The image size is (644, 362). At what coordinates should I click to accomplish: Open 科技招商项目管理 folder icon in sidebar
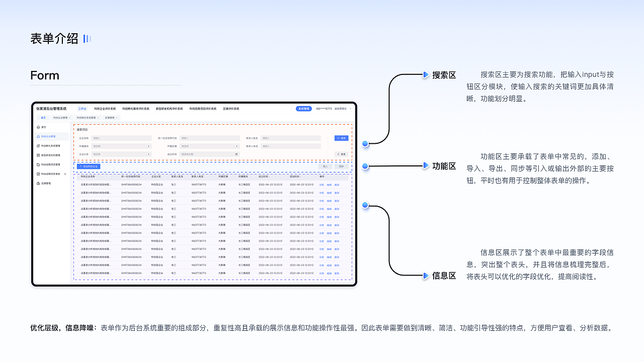[38, 164]
